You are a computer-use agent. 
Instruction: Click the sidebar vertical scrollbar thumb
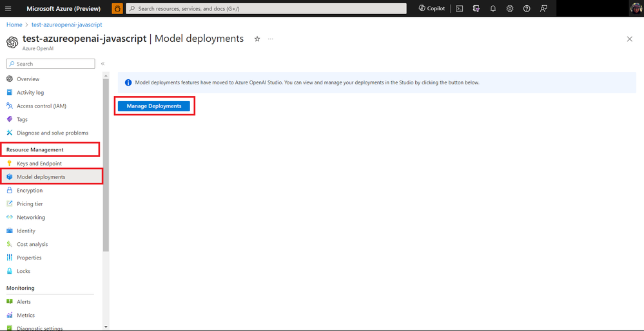coord(106,165)
